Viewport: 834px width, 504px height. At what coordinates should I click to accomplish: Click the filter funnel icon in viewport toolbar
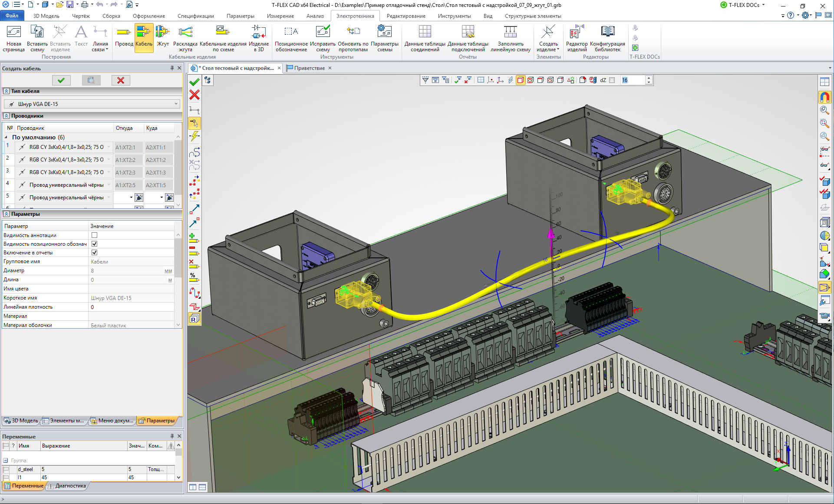(x=425, y=80)
